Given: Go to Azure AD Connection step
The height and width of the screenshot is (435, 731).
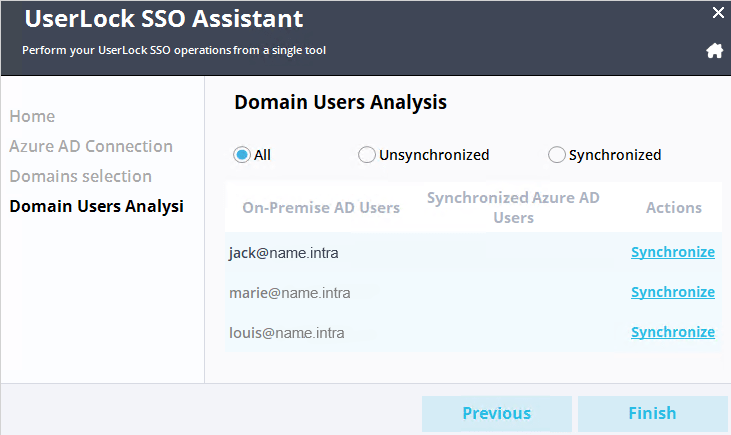Looking at the screenshot, I should (91, 146).
